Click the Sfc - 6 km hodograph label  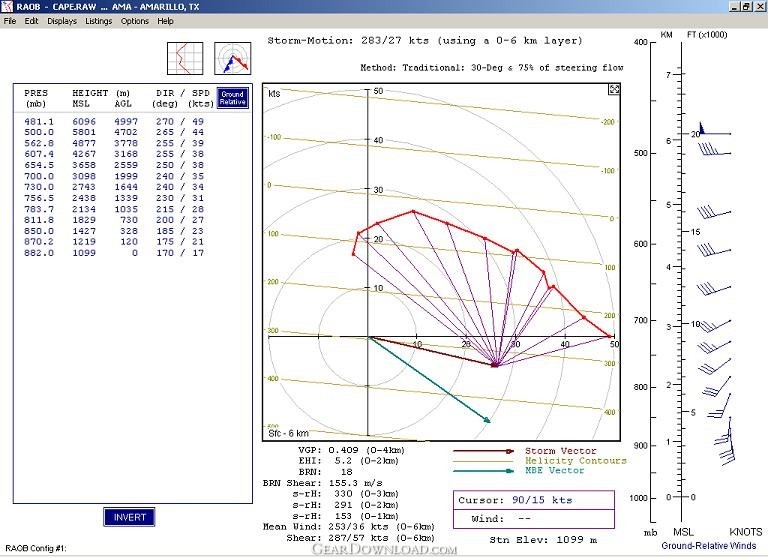point(288,434)
